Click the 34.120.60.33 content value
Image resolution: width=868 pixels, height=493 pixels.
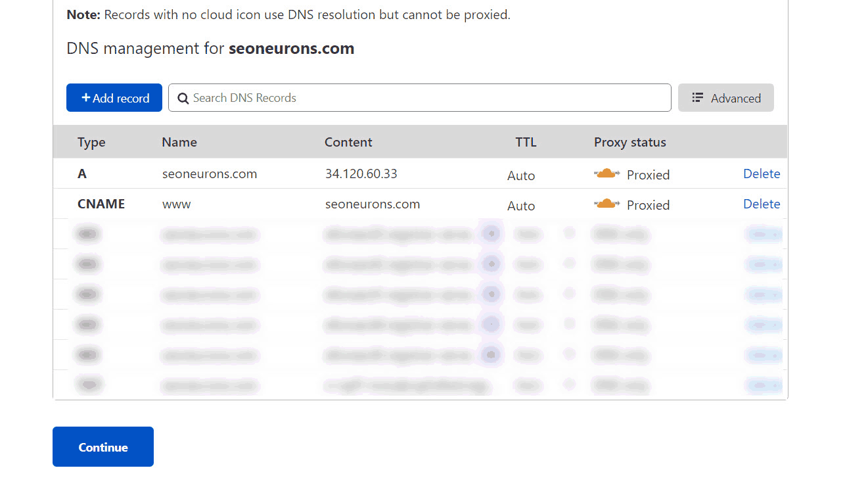[x=361, y=174]
